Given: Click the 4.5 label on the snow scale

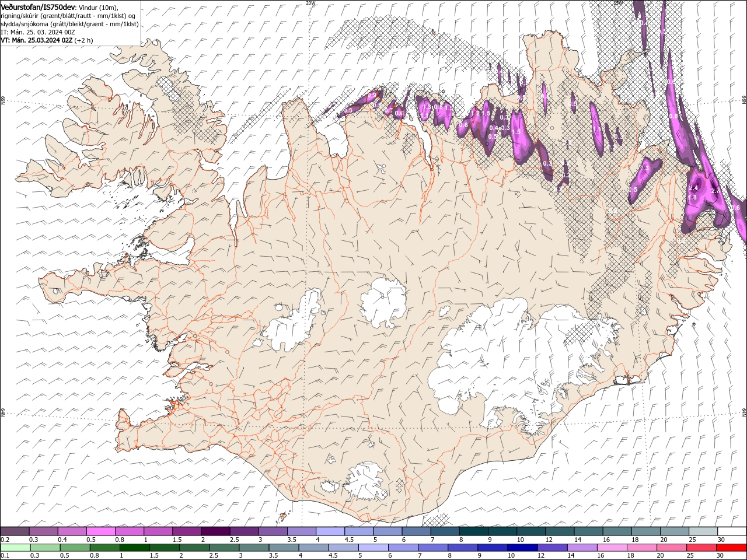Looking at the screenshot, I should coord(349,540).
